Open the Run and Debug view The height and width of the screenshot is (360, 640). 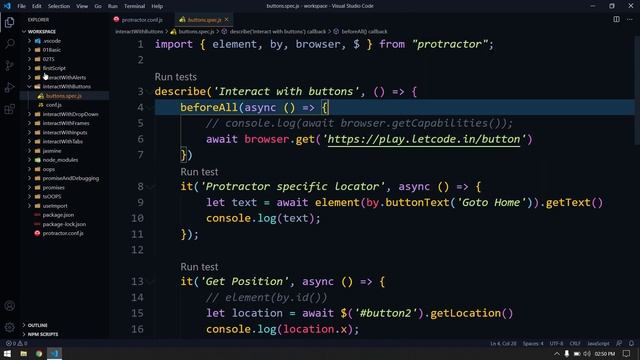(x=9, y=87)
